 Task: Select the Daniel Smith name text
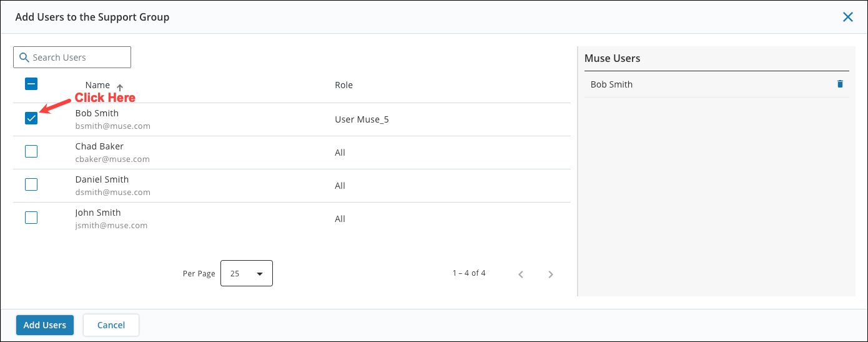point(102,179)
